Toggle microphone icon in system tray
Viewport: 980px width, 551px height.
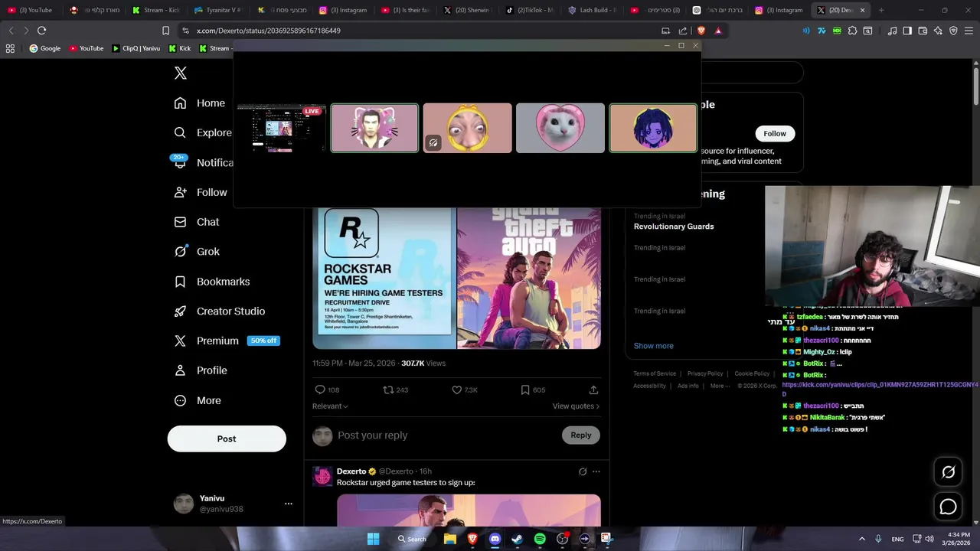click(878, 539)
